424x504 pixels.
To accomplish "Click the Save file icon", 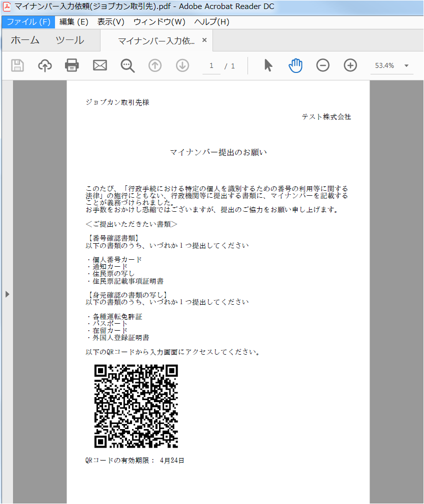I will [17, 65].
